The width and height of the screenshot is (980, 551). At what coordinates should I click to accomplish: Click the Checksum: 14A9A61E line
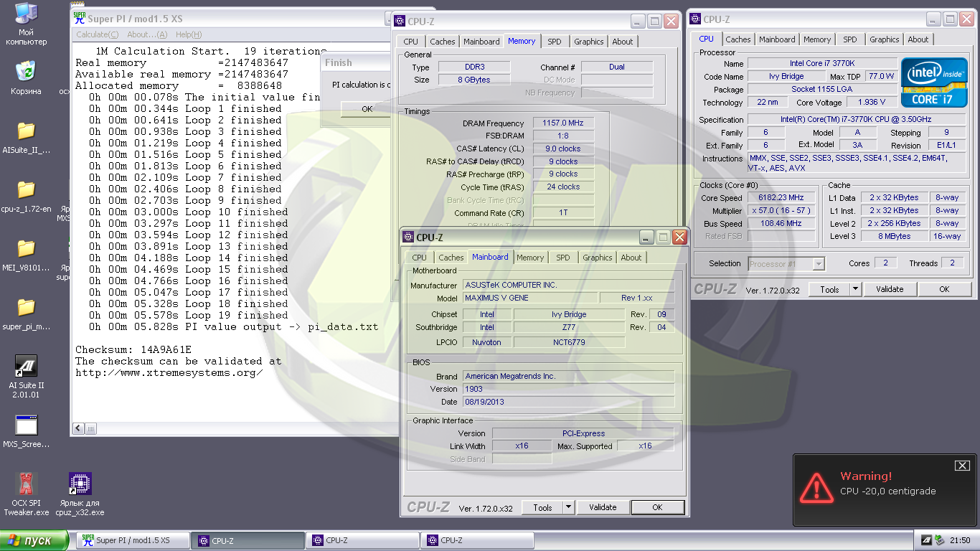[134, 349]
